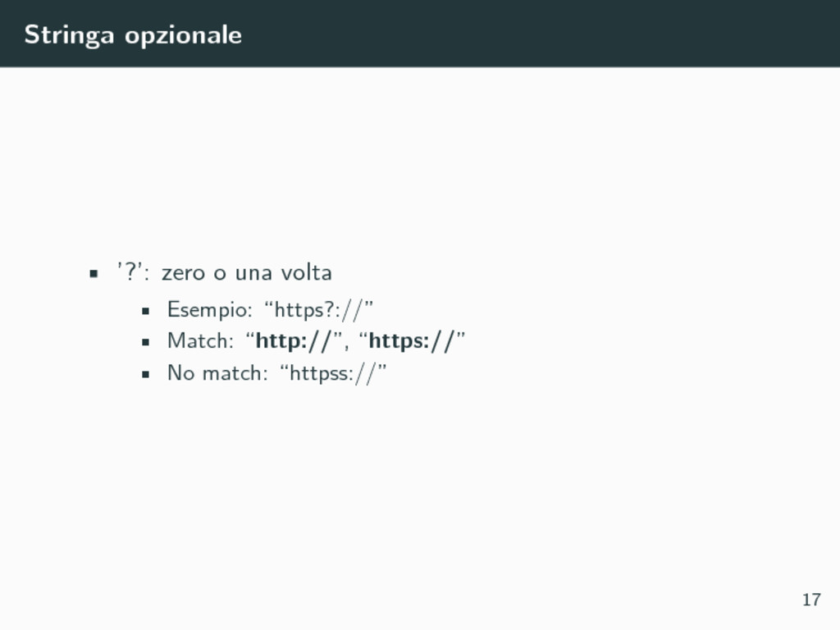840x630 pixels.
Task: Click the page number 17
Action: pyautogui.click(x=811, y=600)
